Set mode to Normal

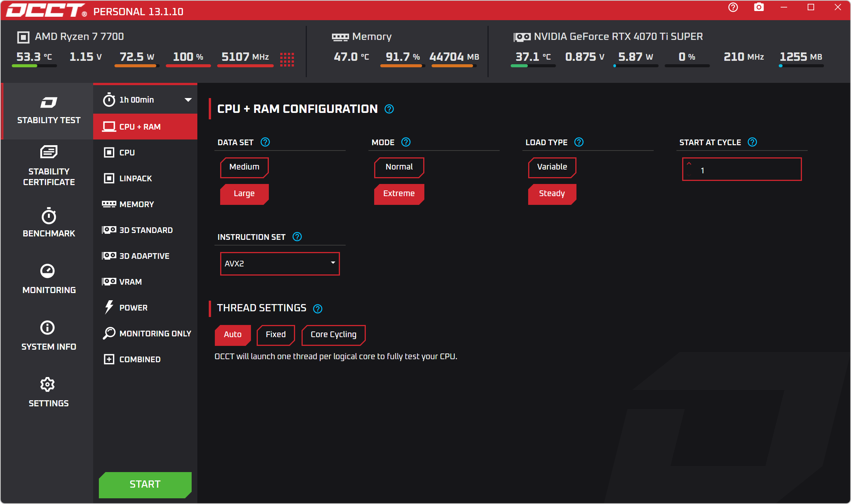coord(399,167)
